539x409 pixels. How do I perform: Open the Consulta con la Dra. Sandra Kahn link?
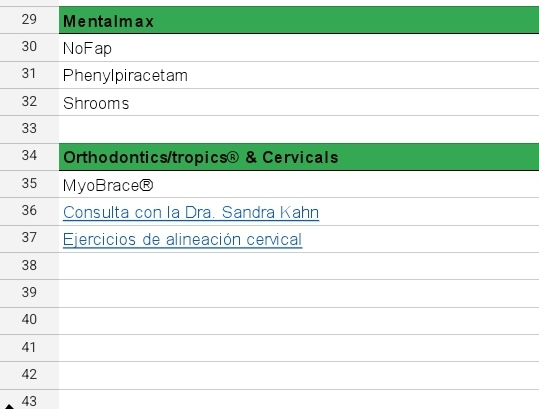191,212
